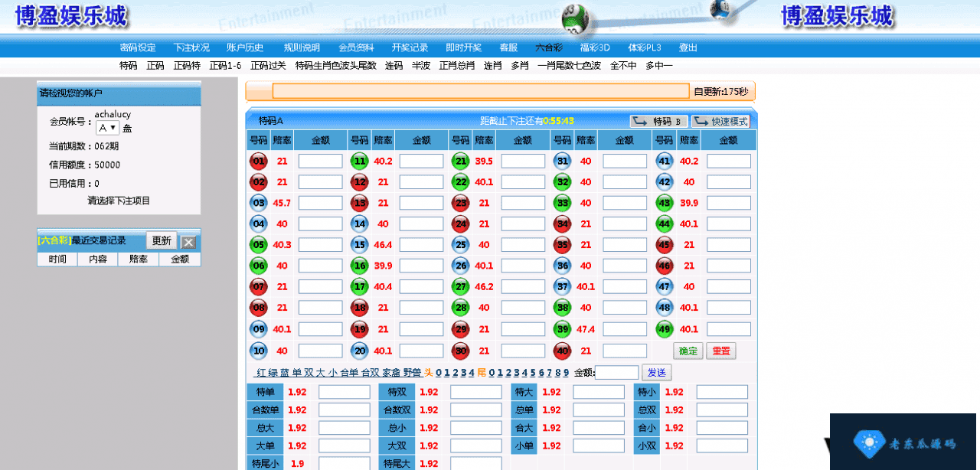Switch to 特码 B arrow button
The width and height of the screenshot is (980, 470).
(658, 121)
